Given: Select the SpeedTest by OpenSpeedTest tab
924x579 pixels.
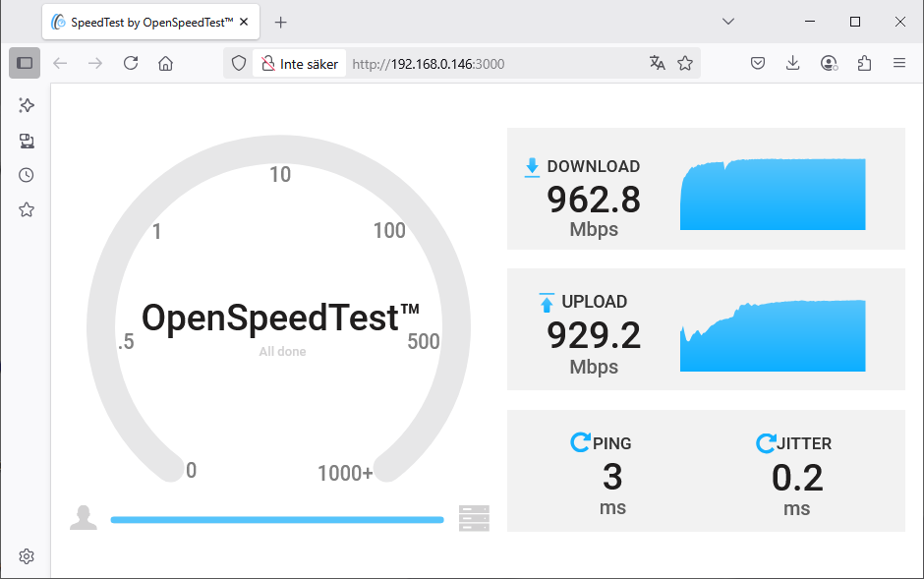Looking at the screenshot, I should pyautogui.click(x=150, y=23).
